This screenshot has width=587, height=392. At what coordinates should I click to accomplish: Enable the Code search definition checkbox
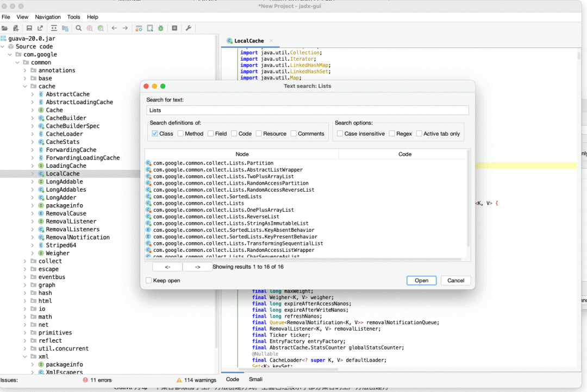[x=234, y=134]
